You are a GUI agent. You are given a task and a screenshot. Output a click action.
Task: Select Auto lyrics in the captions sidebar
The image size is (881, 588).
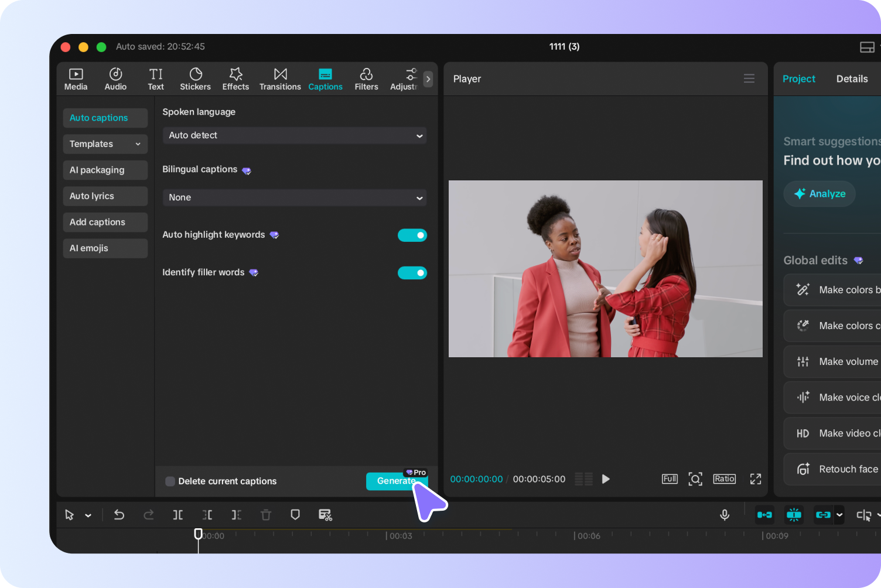[105, 196]
